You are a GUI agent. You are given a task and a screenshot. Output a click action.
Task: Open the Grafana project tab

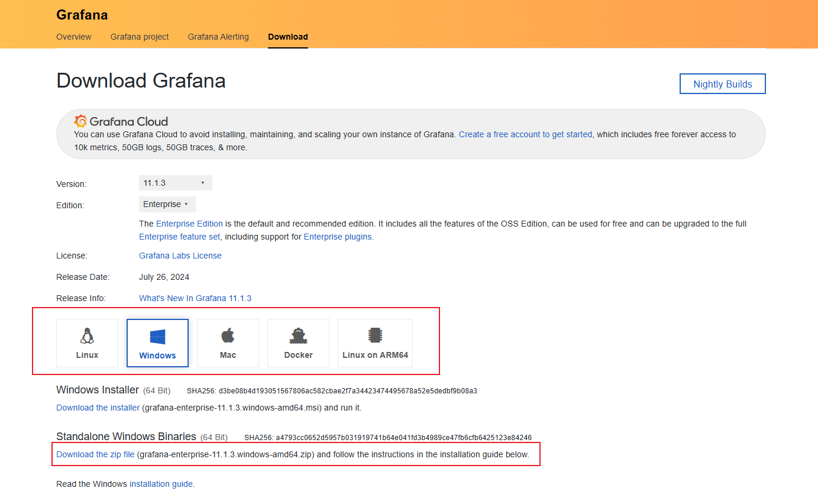pos(140,37)
